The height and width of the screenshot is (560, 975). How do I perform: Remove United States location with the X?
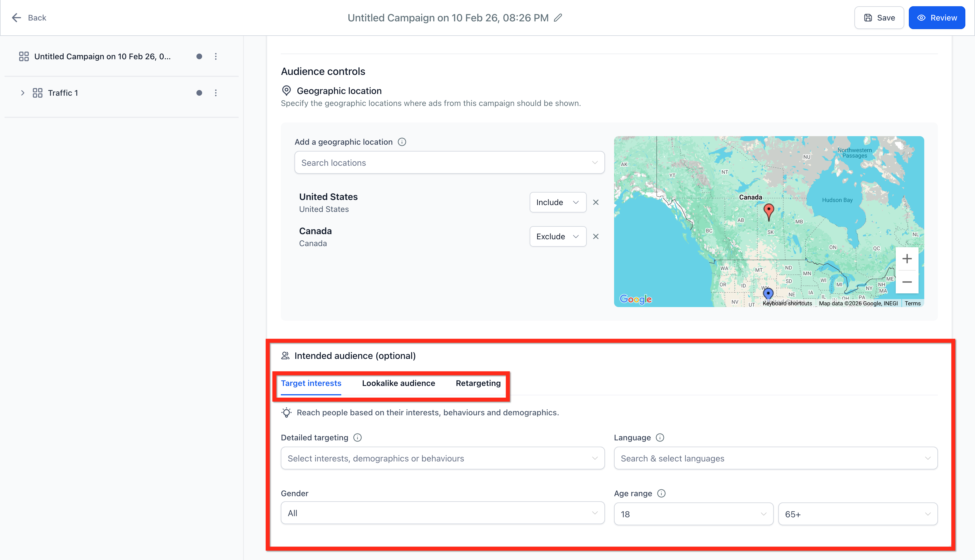(596, 202)
